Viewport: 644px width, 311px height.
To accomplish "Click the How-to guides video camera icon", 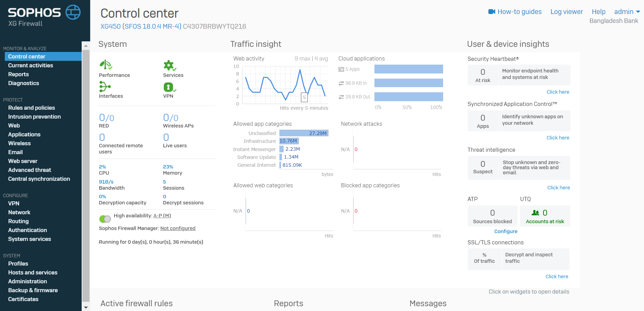I will [x=492, y=12].
